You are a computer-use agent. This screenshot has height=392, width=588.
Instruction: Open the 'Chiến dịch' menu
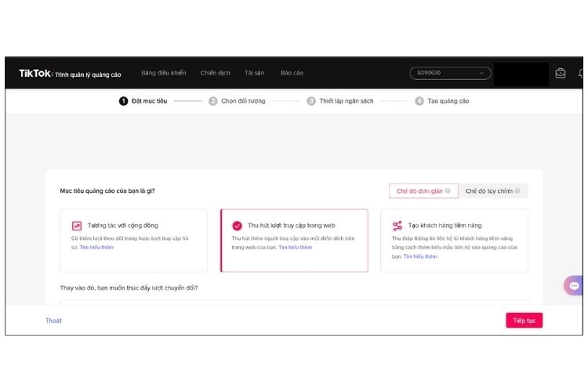215,73
